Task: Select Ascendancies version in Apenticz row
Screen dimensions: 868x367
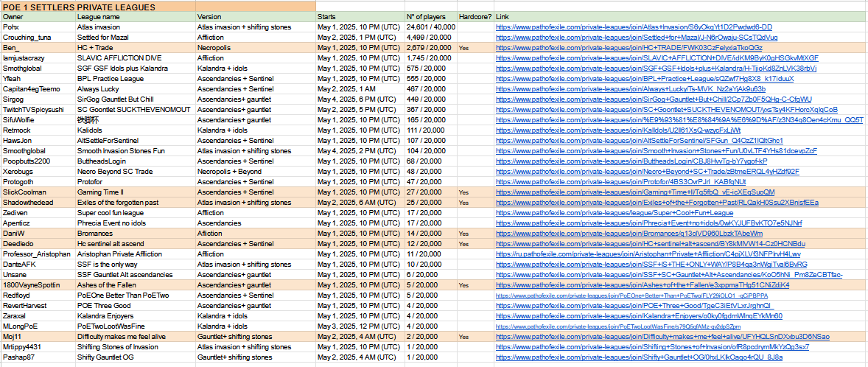Action: tap(256, 223)
